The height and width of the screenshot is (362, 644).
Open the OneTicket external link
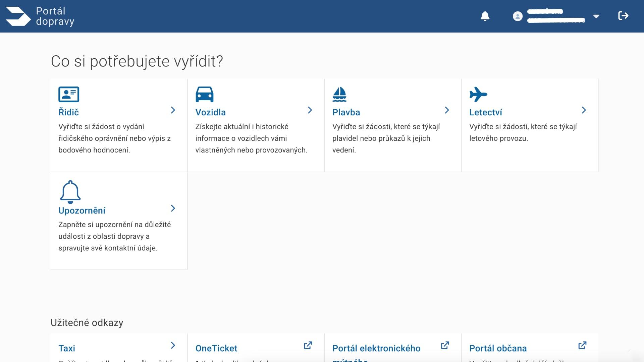point(216,348)
